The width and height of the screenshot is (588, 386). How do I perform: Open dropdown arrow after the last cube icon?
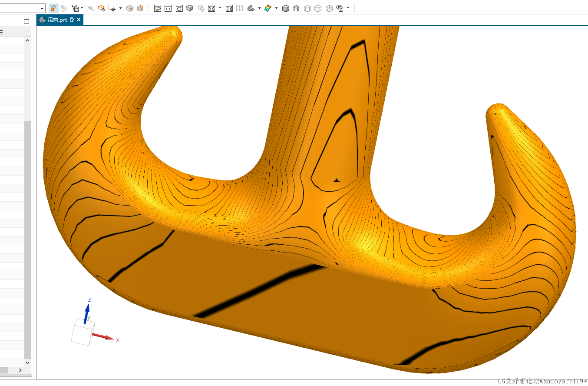pos(348,8)
